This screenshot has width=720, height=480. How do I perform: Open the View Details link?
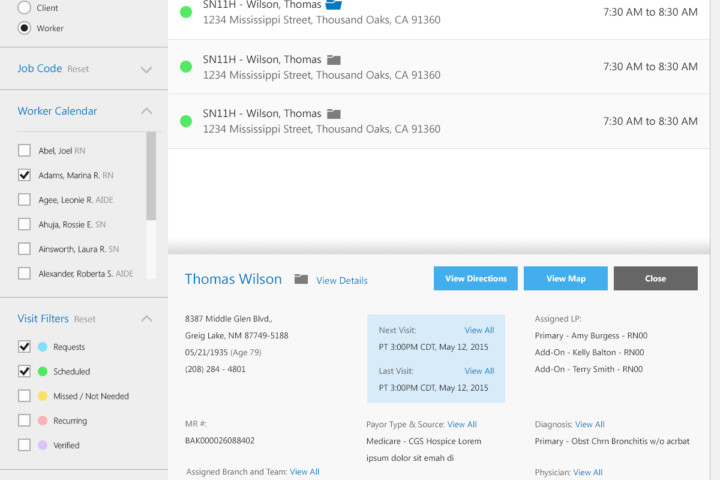(x=342, y=281)
